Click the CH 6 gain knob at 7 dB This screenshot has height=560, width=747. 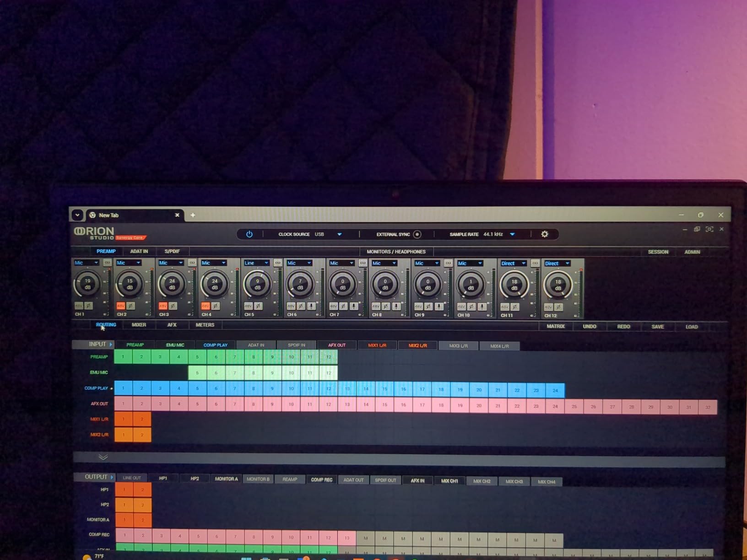(x=300, y=285)
